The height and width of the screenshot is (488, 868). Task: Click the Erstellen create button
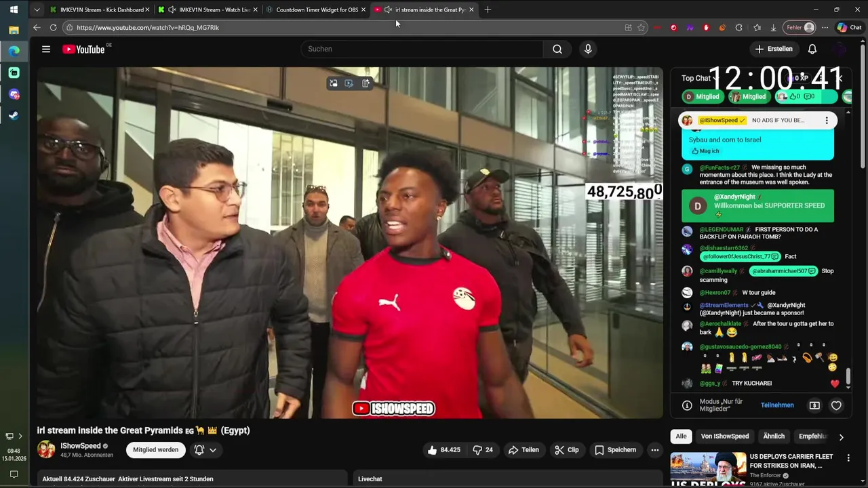[x=774, y=49]
